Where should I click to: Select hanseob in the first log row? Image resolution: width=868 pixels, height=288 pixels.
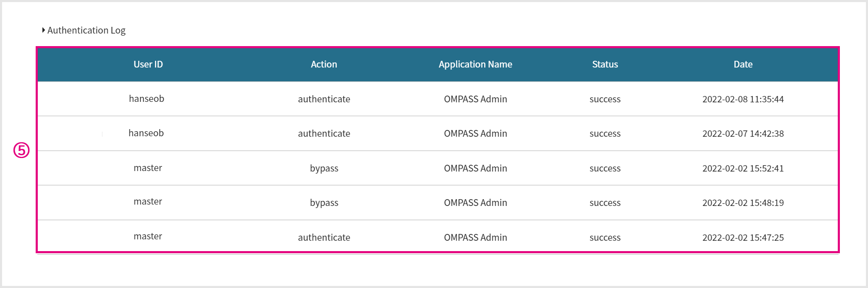coord(146,99)
